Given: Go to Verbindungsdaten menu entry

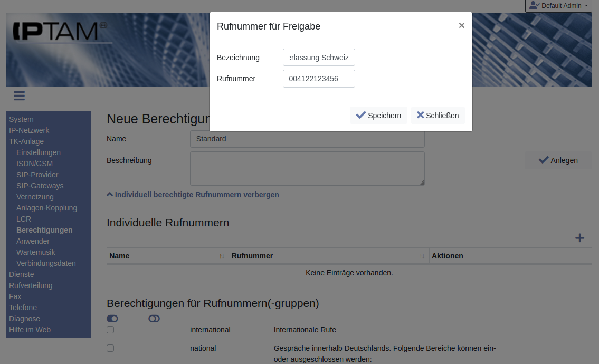Looking at the screenshot, I should (46, 263).
